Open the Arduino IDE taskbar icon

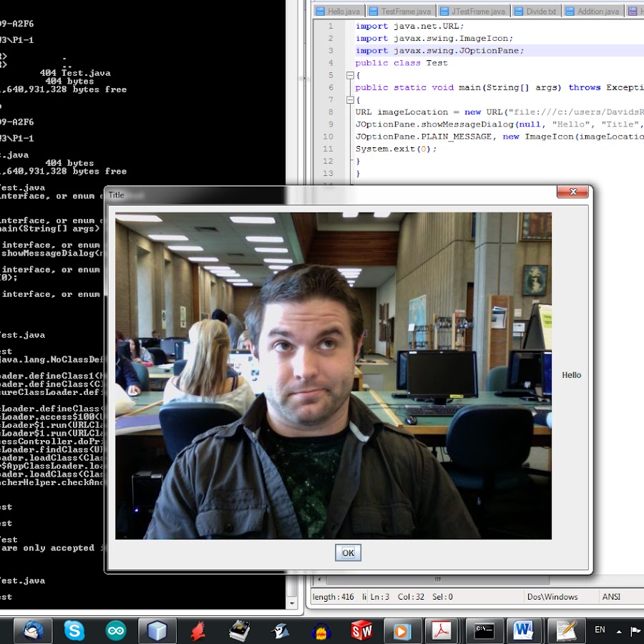pyautogui.click(x=116, y=630)
